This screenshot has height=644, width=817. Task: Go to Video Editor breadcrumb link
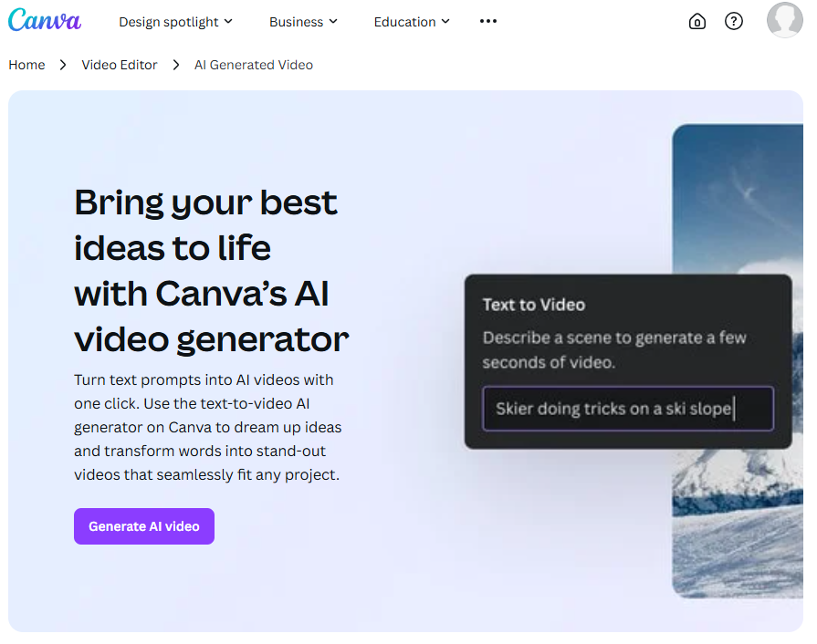[120, 65]
